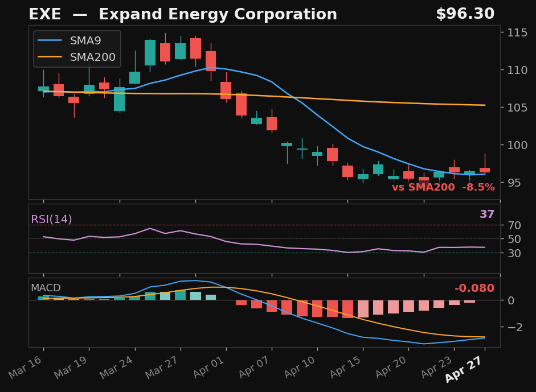536x392 pixels.
Task: Click the 115 price axis tick label
Action: (518, 32)
